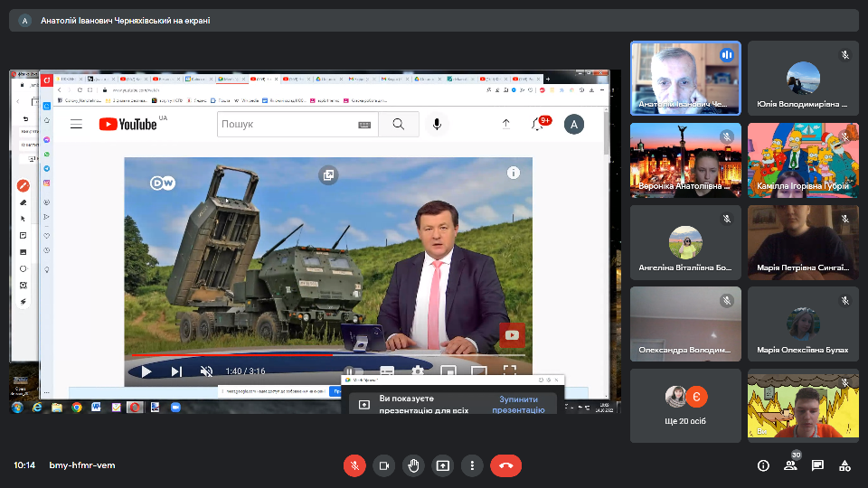Open YouTube notifications bell

(539, 124)
